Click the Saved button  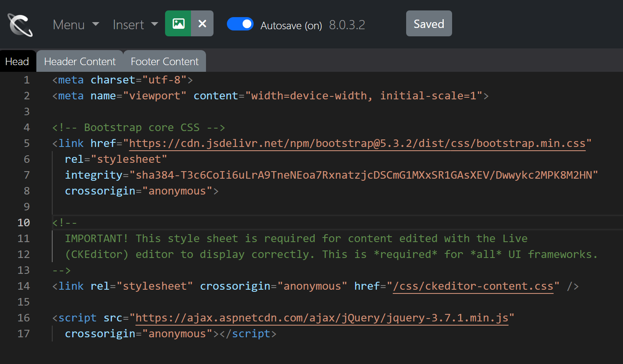(429, 23)
